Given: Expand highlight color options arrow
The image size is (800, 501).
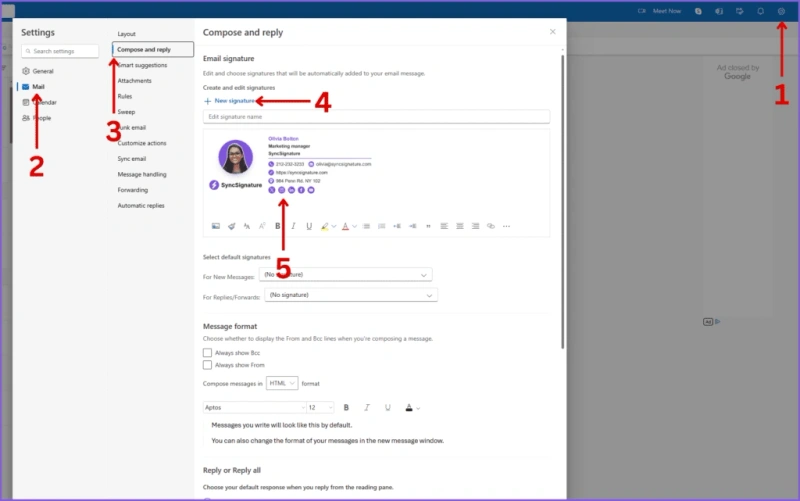Looking at the screenshot, I should tap(334, 226).
